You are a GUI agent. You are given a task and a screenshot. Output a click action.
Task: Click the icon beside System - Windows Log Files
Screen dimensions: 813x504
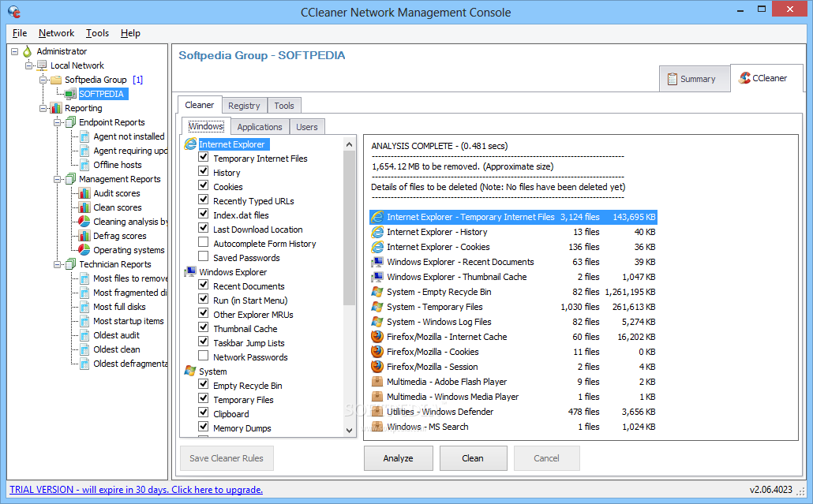pos(377,322)
